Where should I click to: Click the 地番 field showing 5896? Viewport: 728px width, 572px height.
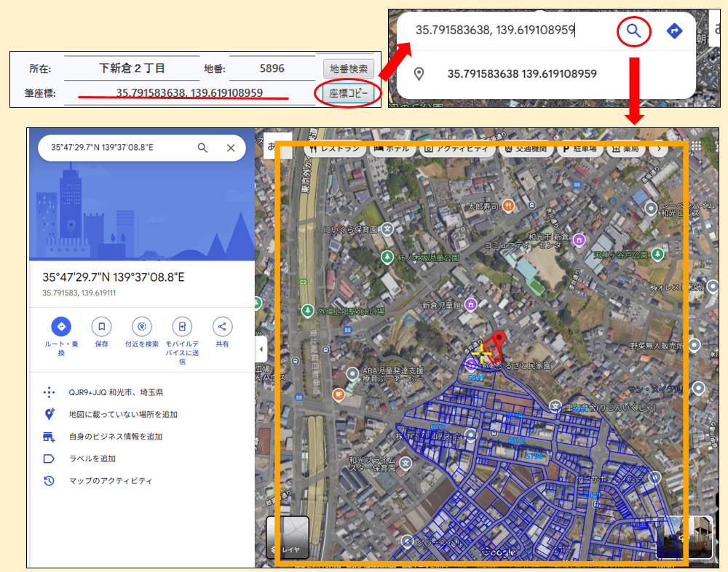tap(272, 68)
